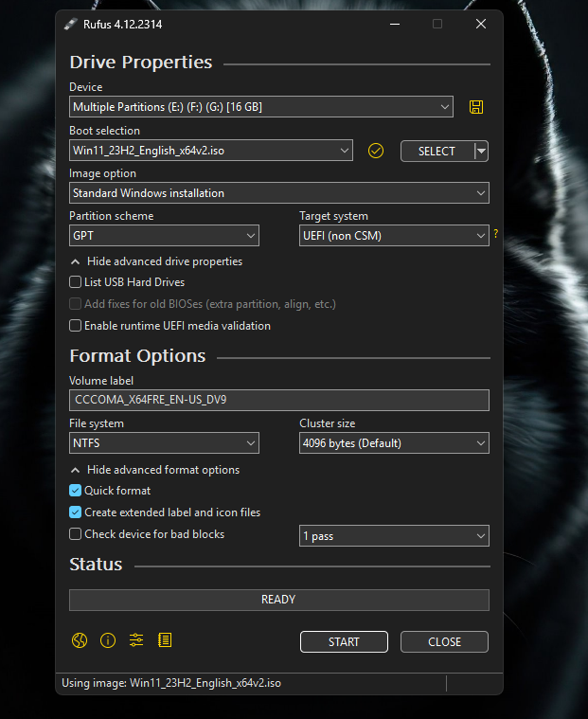Image resolution: width=588 pixels, height=719 pixels.
Task: Close the Rufus window with X
Action: click(481, 24)
